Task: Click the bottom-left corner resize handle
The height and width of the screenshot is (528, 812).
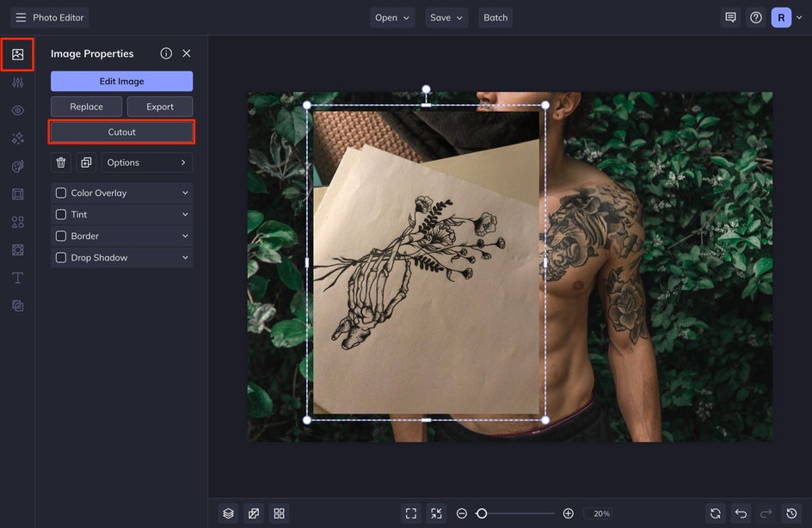Action: (307, 420)
